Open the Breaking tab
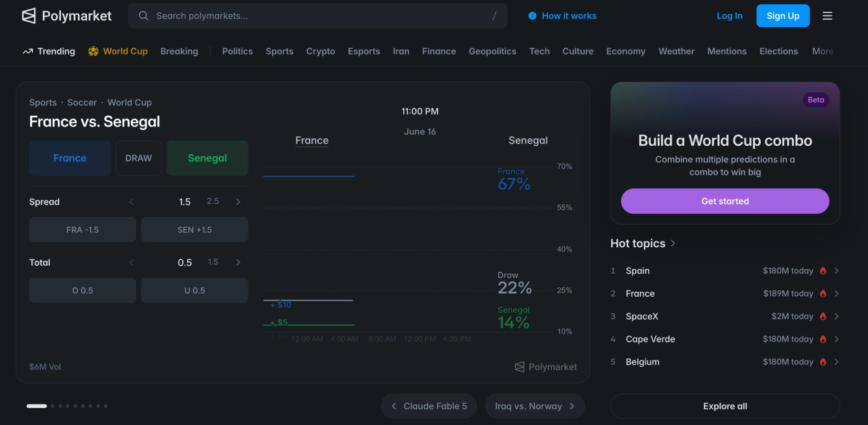The width and height of the screenshot is (868, 425). [x=179, y=51]
